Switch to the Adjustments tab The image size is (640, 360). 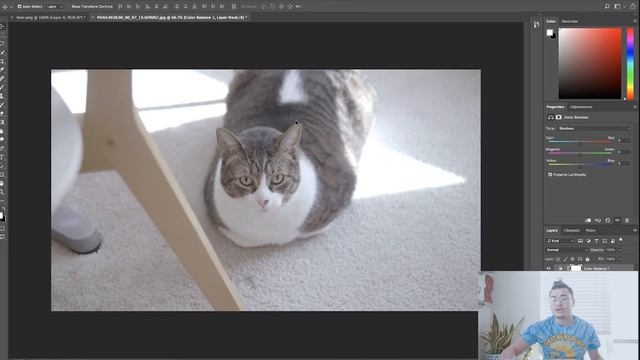pyautogui.click(x=581, y=107)
